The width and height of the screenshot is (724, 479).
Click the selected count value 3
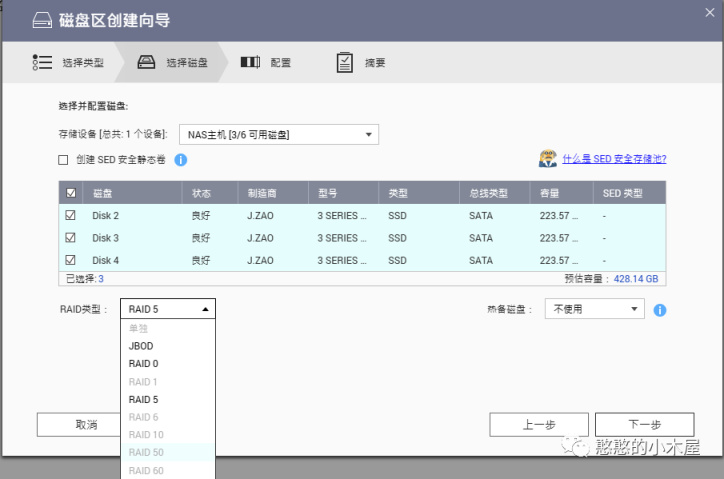point(101,279)
